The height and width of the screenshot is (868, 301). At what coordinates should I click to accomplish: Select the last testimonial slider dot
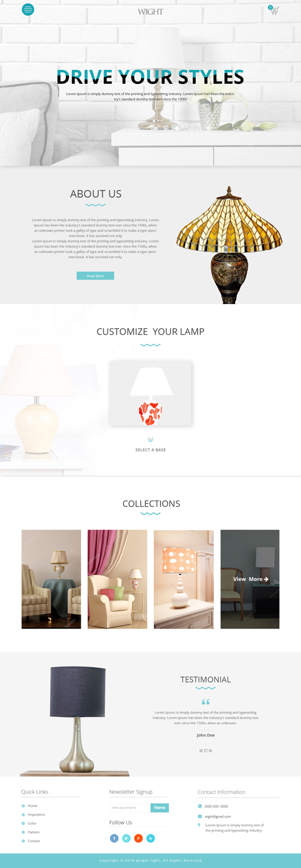(210, 751)
